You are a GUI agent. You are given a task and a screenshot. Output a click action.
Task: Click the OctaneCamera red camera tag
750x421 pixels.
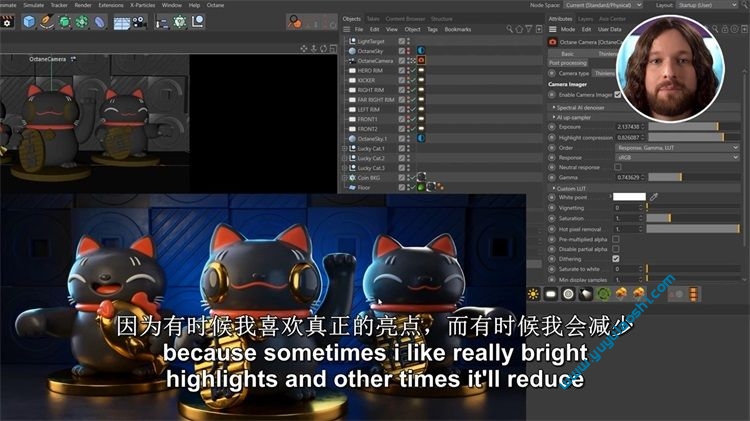[421, 60]
